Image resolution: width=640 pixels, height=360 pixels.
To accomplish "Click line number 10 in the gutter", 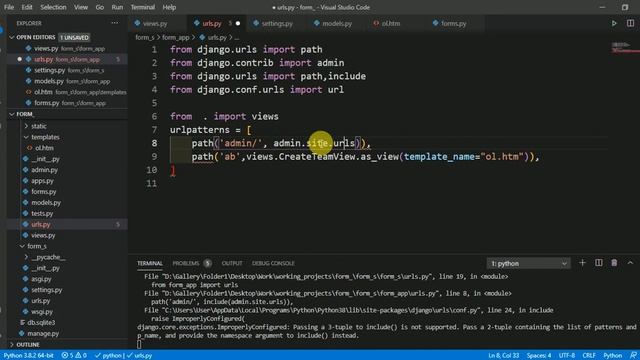I will click(x=151, y=170).
